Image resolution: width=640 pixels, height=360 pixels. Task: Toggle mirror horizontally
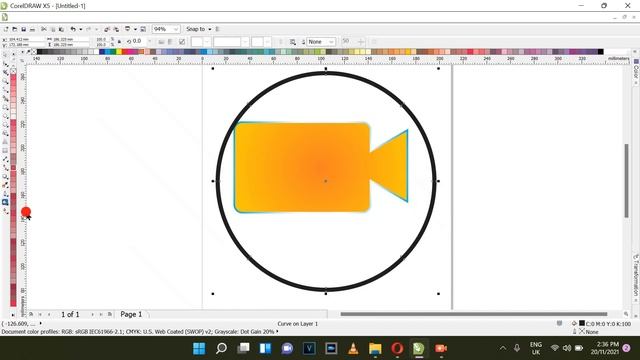tap(161, 42)
